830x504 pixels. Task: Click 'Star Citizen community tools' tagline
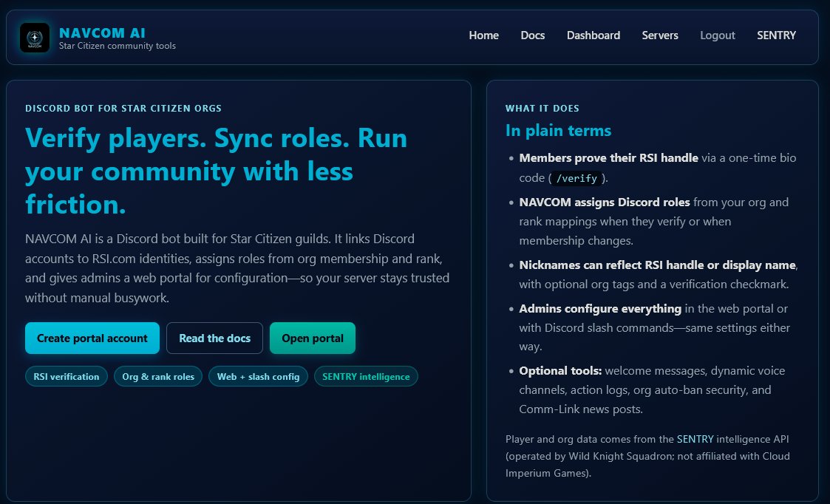[x=117, y=46]
